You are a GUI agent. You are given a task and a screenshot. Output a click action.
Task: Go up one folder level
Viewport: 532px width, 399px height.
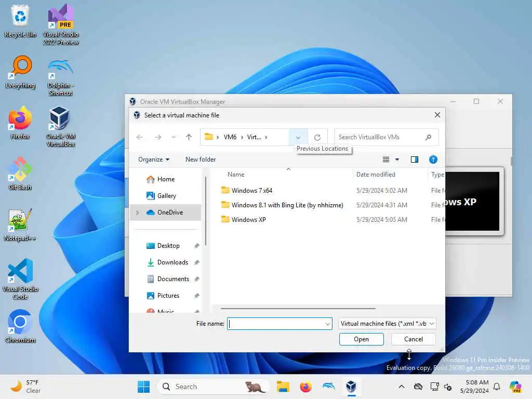click(x=189, y=137)
